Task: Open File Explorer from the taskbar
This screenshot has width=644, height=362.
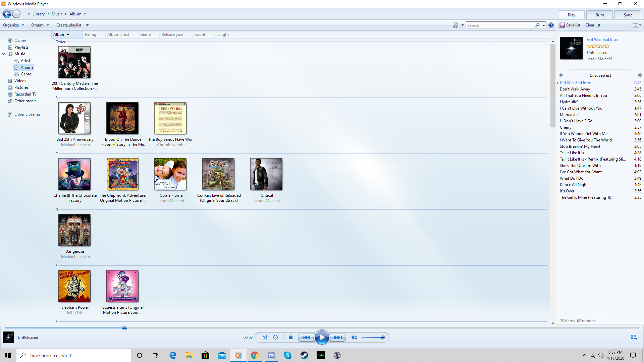Action: pos(189,355)
